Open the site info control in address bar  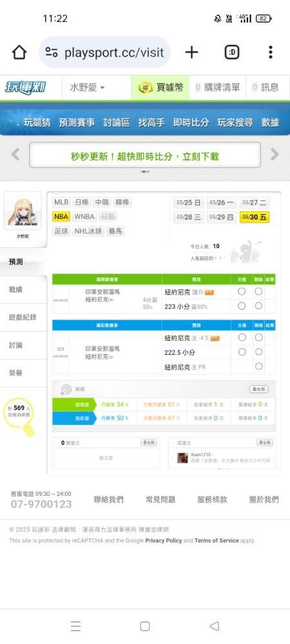52,52
